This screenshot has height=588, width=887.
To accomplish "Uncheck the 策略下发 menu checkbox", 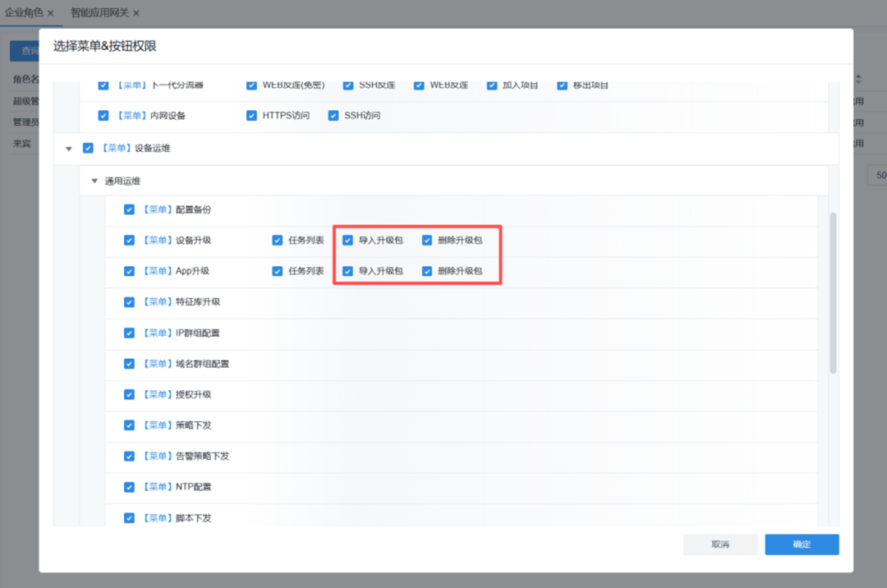I will [x=129, y=425].
